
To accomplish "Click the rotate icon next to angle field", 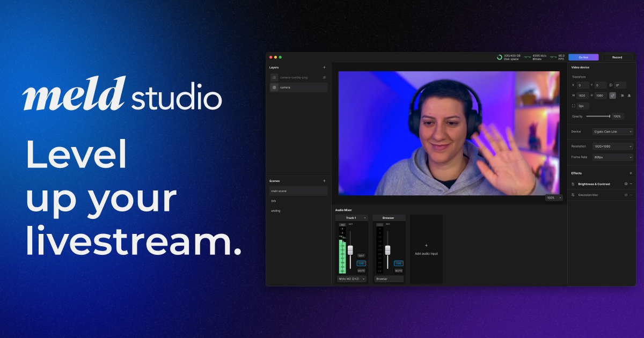I will point(611,85).
